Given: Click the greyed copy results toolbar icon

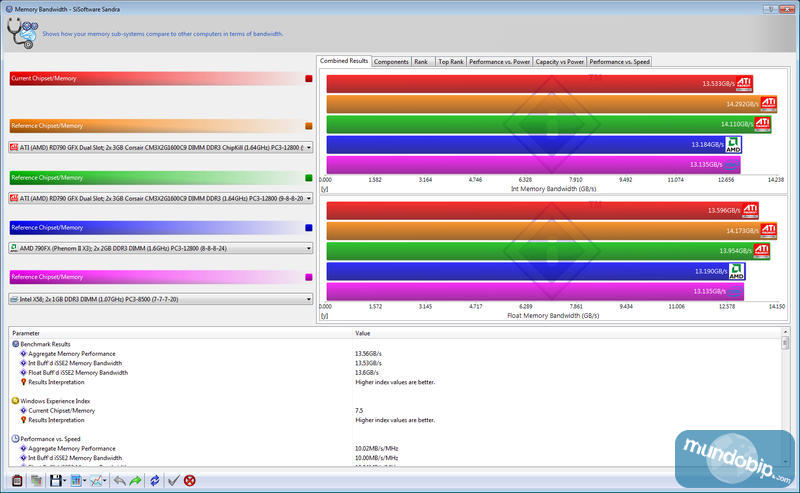Looking at the screenshot, I should pyautogui.click(x=36, y=480).
